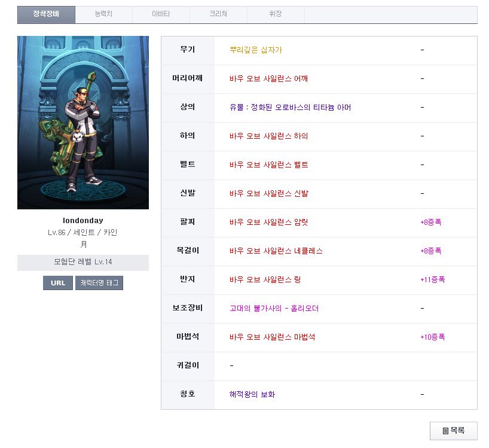
Task: Click the 장착장비 tab
Action: tap(46, 14)
